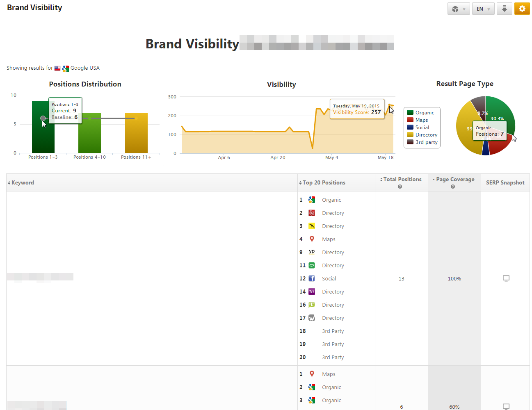Click help icon under Total Positions header
The width and height of the screenshot is (532, 410).
400,187
